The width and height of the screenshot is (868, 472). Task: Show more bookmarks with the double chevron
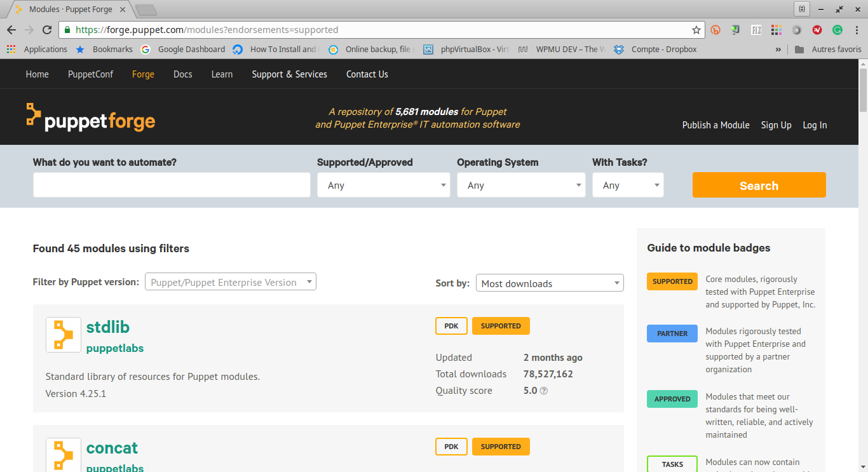point(778,49)
